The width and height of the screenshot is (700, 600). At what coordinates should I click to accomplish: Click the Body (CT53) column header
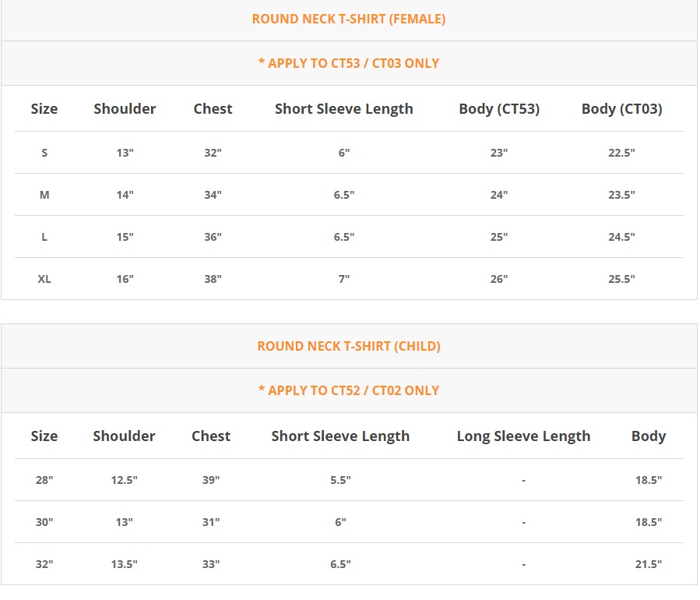click(499, 109)
